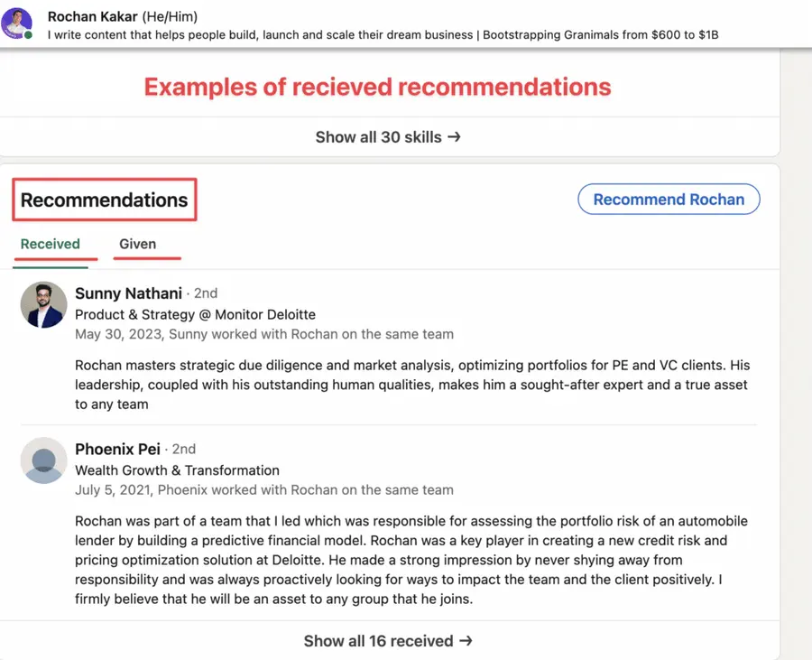The width and height of the screenshot is (812, 660).
Task: Click the Product & Strategy @ Monitor Deloitte headline
Action: 195,315
